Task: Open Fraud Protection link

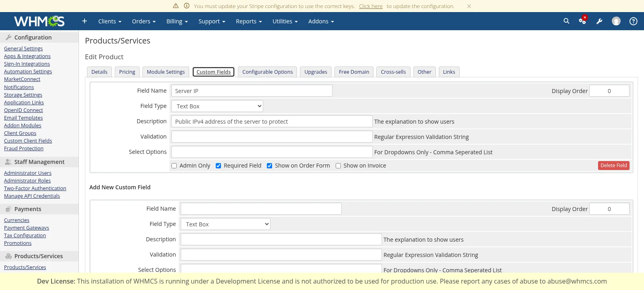Action: tap(24, 148)
